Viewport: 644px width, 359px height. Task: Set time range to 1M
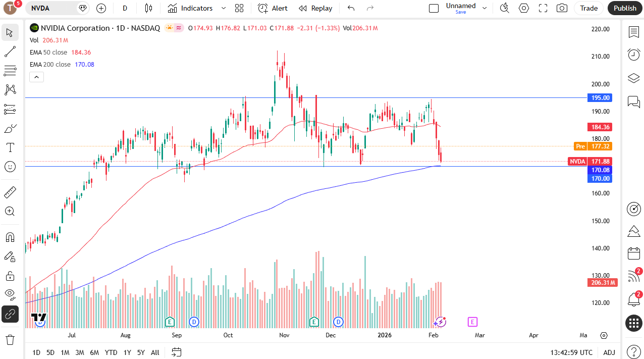coord(65,352)
